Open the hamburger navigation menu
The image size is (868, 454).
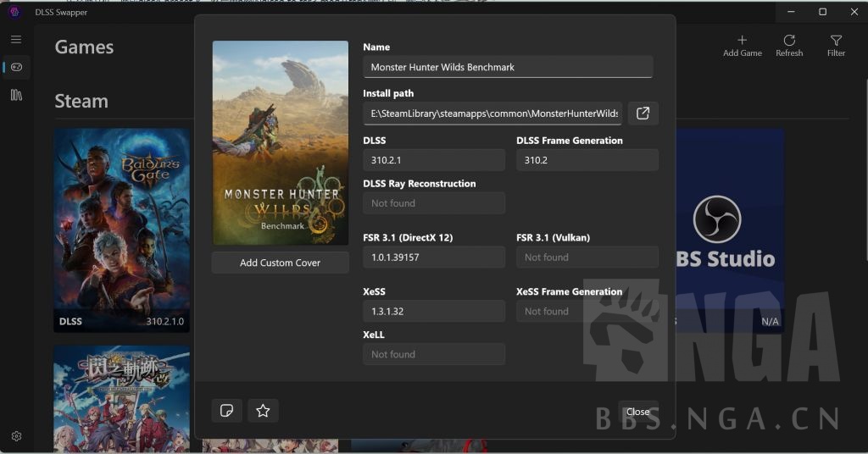tap(16, 40)
